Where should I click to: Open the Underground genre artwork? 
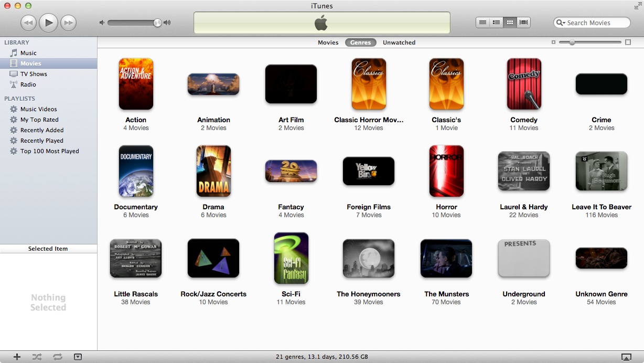point(524,258)
